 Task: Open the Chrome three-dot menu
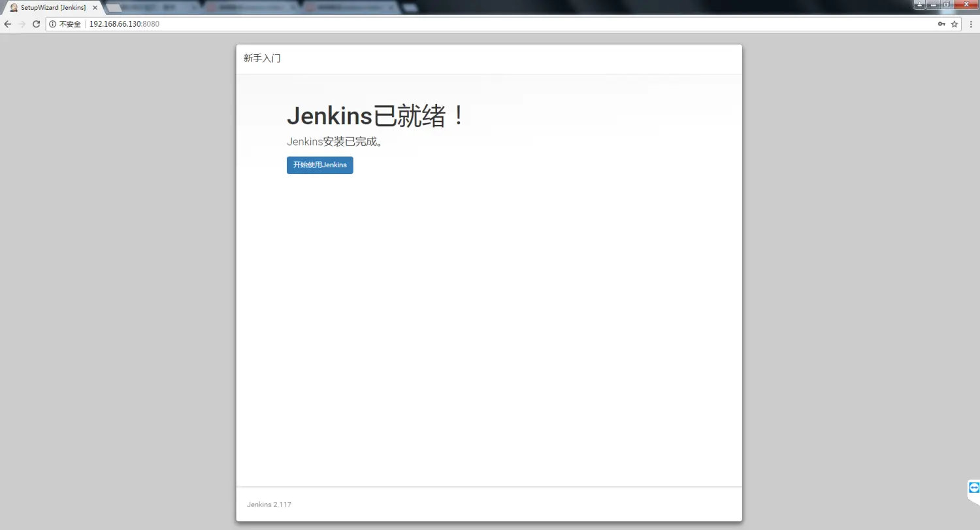tap(972, 24)
